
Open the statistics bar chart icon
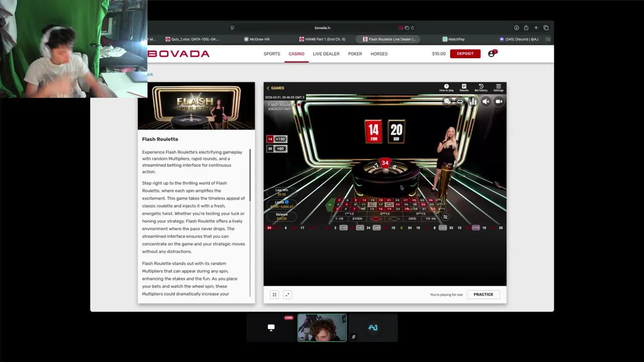(x=473, y=102)
